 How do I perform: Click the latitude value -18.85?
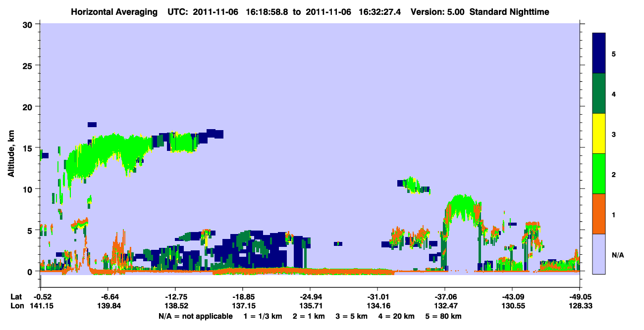pos(242,296)
